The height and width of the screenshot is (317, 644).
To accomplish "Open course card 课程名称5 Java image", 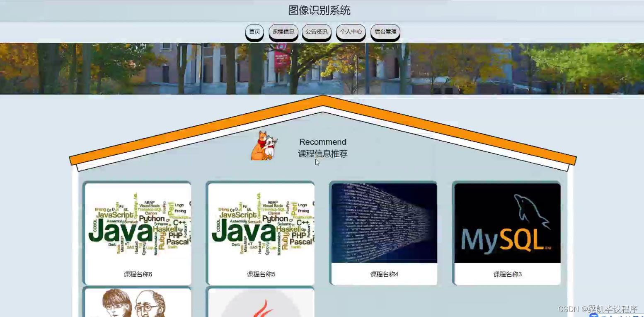I will pos(260,227).
